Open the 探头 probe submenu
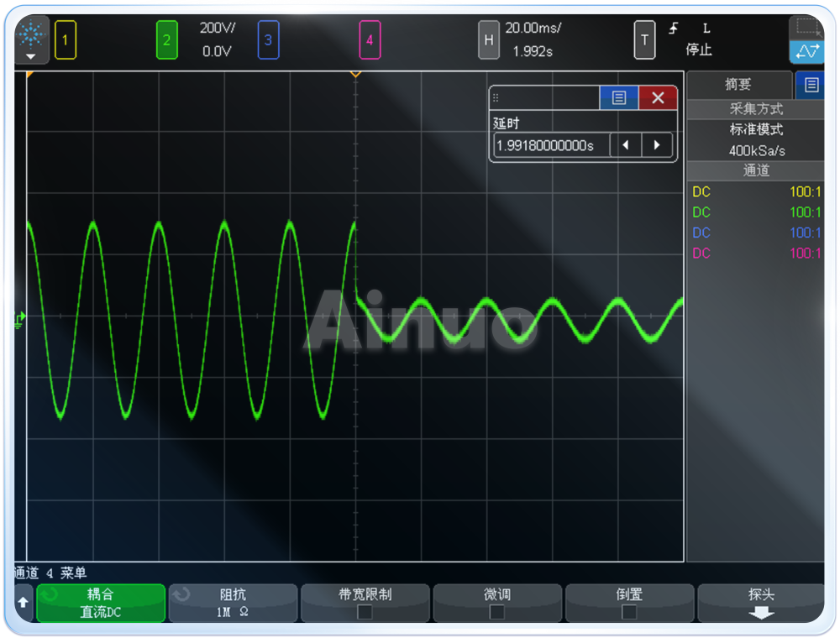Viewport: 840px width, 638px height. pyautogui.click(x=761, y=603)
